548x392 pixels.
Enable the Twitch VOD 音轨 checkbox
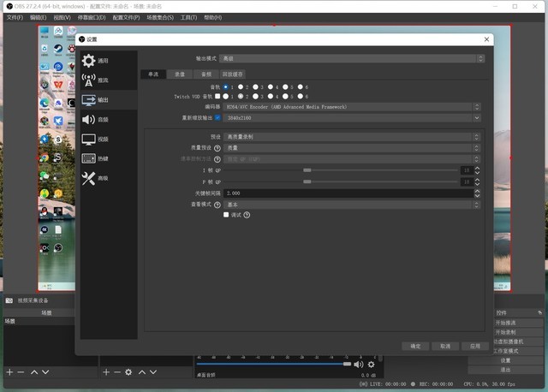(x=217, y=96)
